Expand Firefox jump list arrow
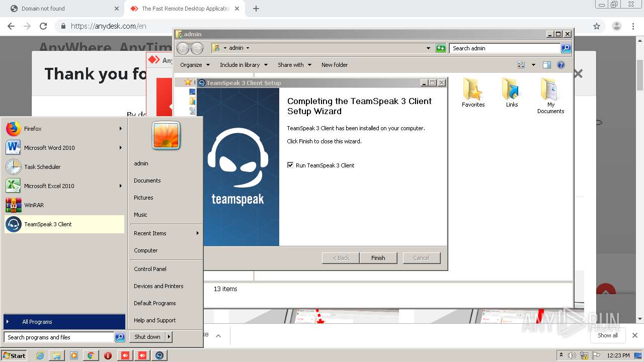This screenshot has width=644, height=362. (121, 129)
